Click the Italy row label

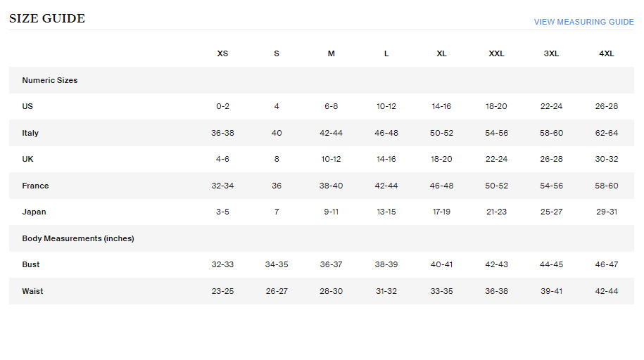(30, 133)
